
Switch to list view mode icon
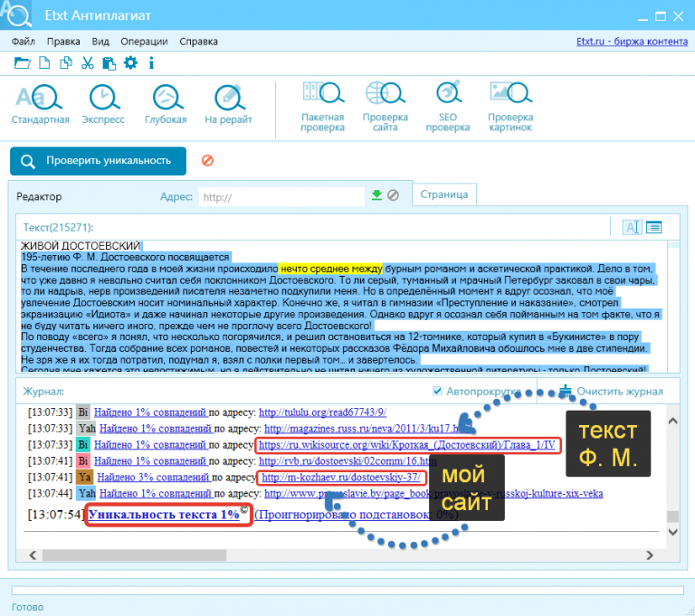654,227
